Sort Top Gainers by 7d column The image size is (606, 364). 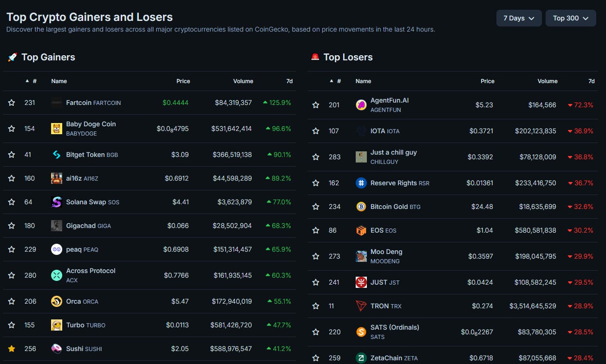pos(289,81)
